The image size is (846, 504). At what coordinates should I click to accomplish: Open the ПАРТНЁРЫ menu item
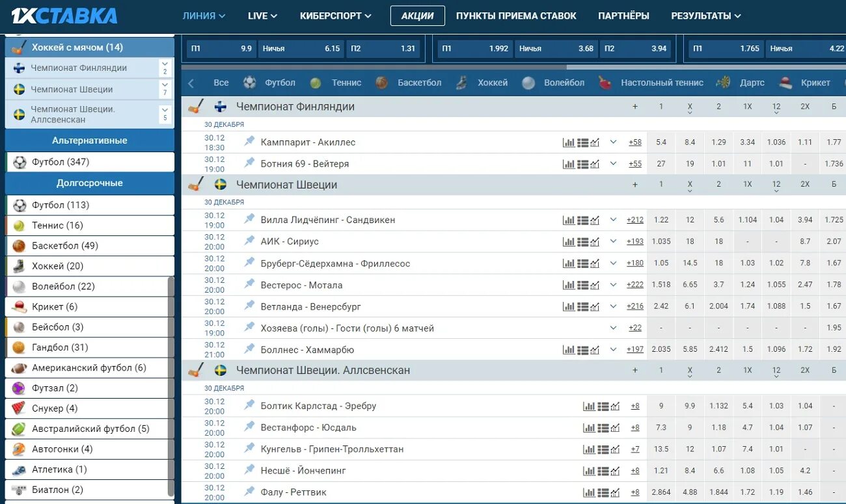pos(623,16)
